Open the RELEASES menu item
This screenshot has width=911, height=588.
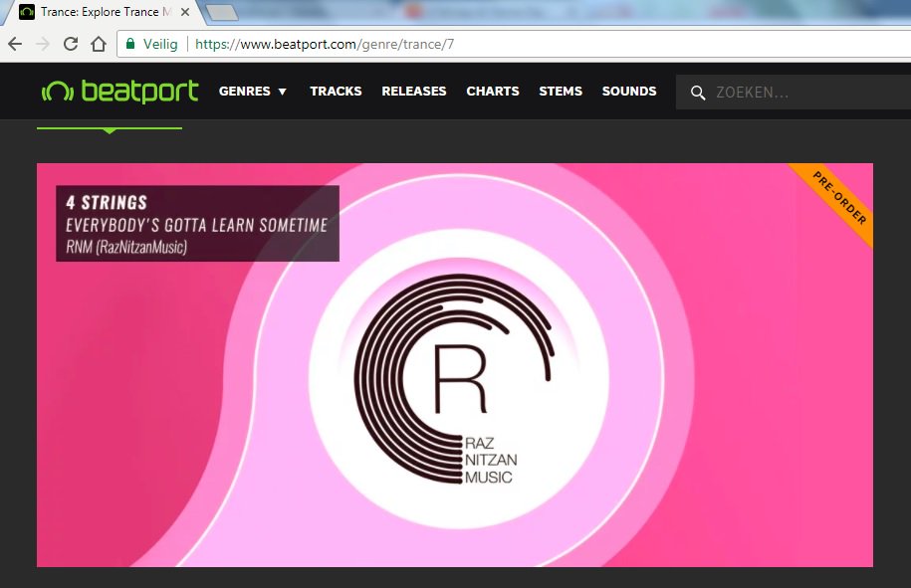413,92
